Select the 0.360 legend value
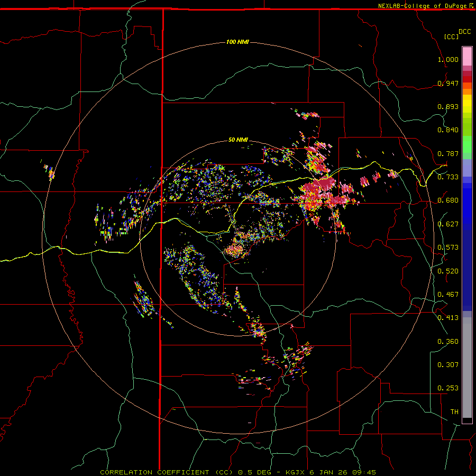The height and width of the screenshot is (476, 476). pyautogui.click(x=448, y=342)
